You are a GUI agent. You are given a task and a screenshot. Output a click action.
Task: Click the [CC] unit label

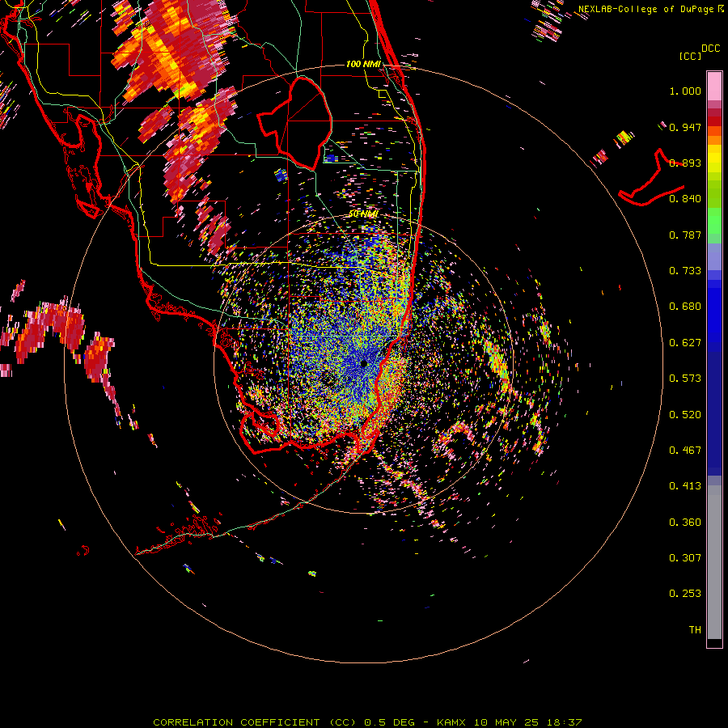point(691,56)
